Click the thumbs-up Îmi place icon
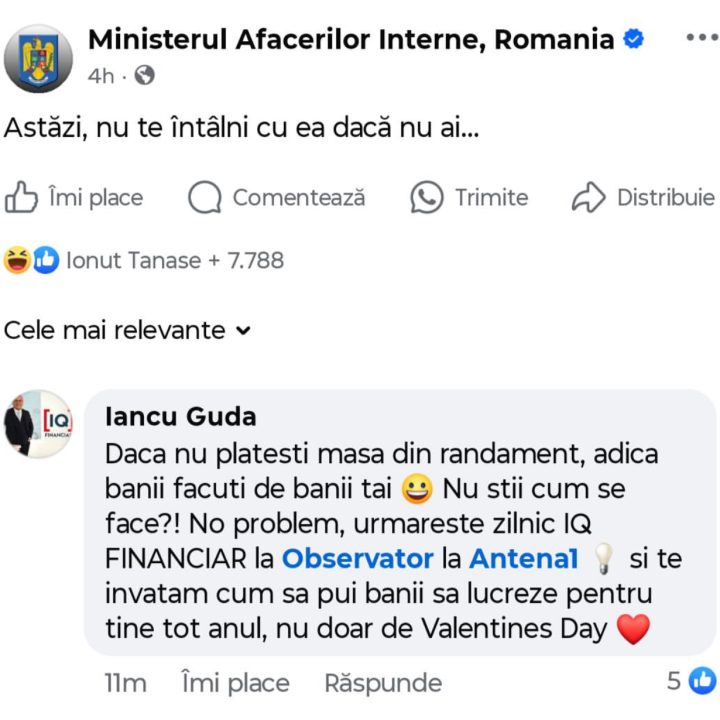The image size is (720, 720). (22, 198)
